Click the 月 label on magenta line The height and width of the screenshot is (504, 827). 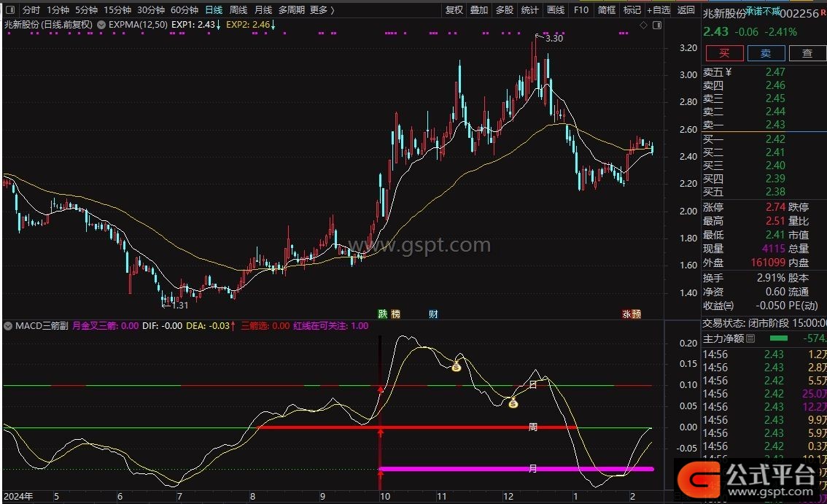532,468
